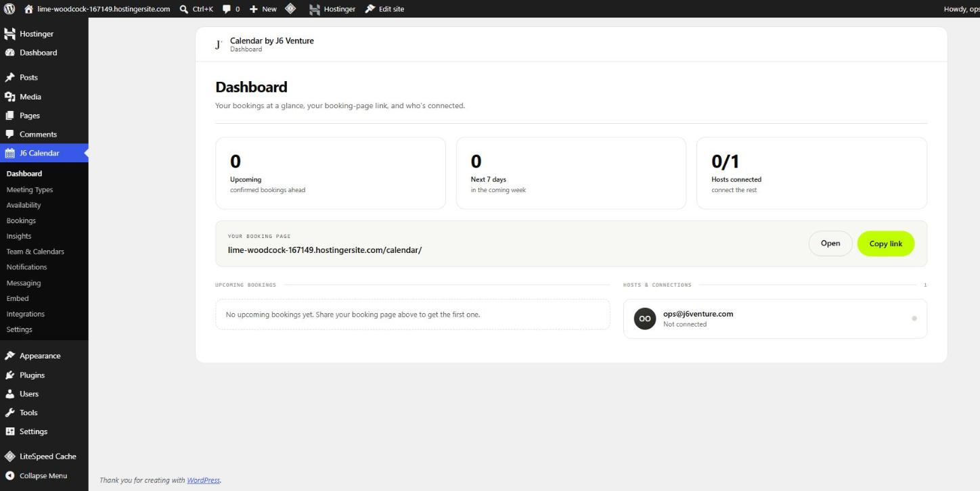Open Media library icon in sidebar

10,97
